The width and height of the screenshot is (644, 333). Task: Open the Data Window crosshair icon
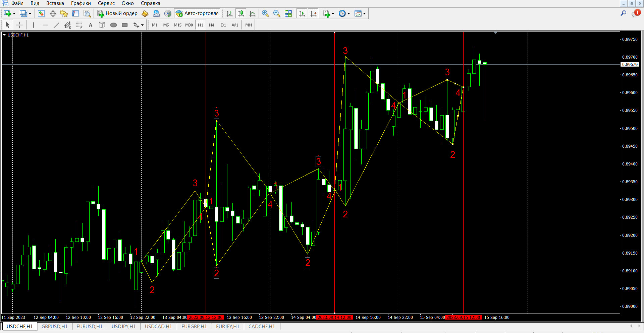(53, 13)
